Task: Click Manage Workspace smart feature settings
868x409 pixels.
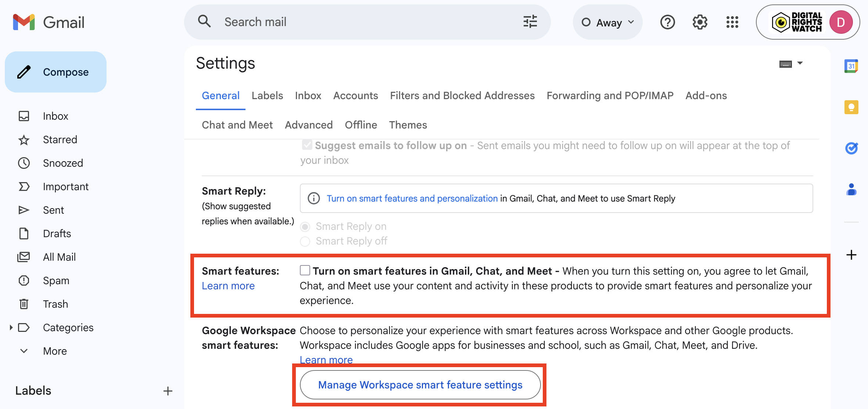Action: 420,385
